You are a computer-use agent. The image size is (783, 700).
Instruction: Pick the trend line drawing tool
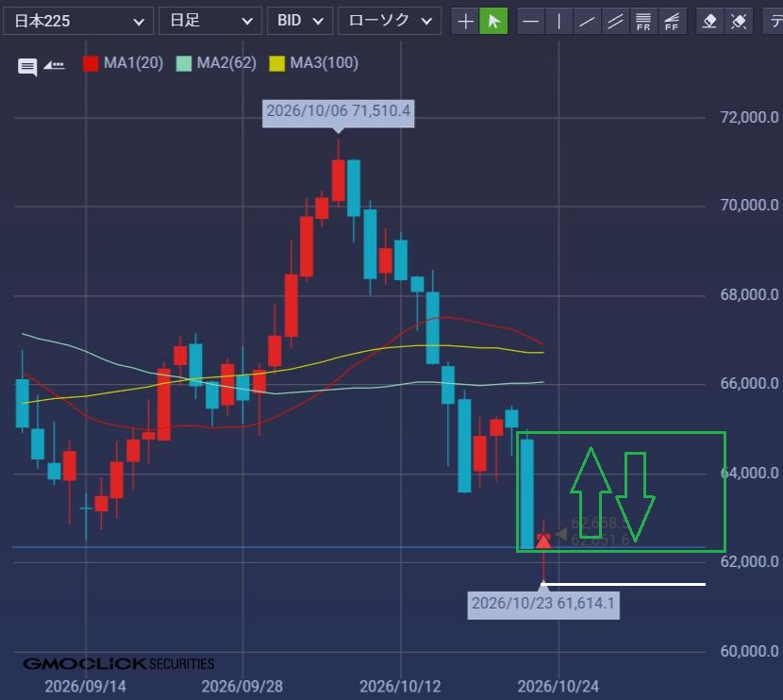click(x=587, y=21)
